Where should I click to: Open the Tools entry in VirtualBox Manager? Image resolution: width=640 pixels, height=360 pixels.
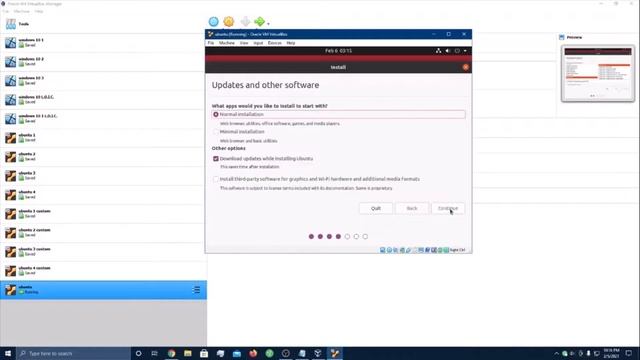click(103, 24)
